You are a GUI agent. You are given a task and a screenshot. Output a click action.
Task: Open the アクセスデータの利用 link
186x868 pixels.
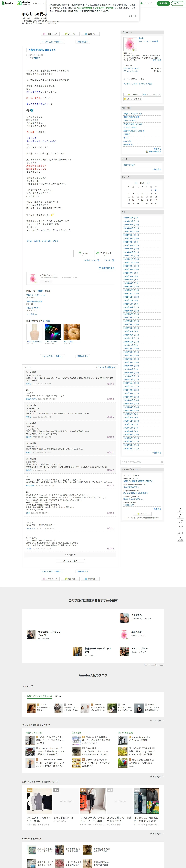104,8
